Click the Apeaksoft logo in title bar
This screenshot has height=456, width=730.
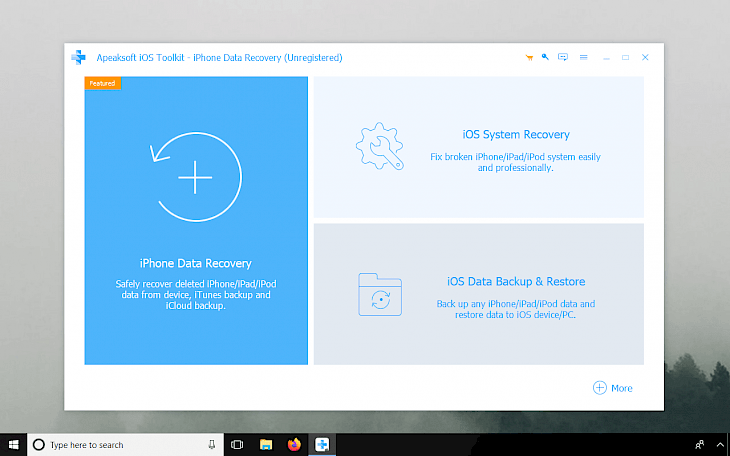pyautogui.click(x=78, y=57)
